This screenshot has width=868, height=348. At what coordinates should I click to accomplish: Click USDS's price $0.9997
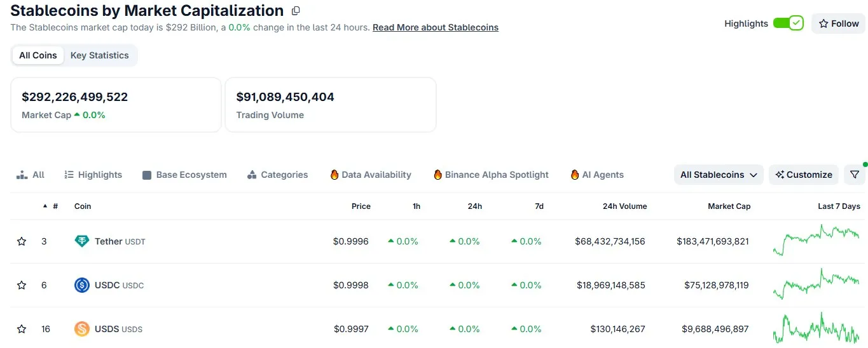point(350,329)
